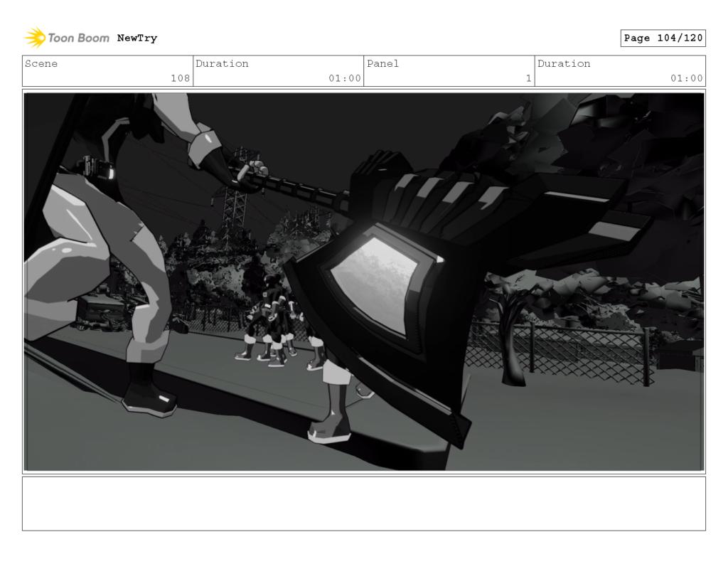This screenshot has width=728, height=564.
Task: Click the Scene header label
Action: tap(42, 64)
